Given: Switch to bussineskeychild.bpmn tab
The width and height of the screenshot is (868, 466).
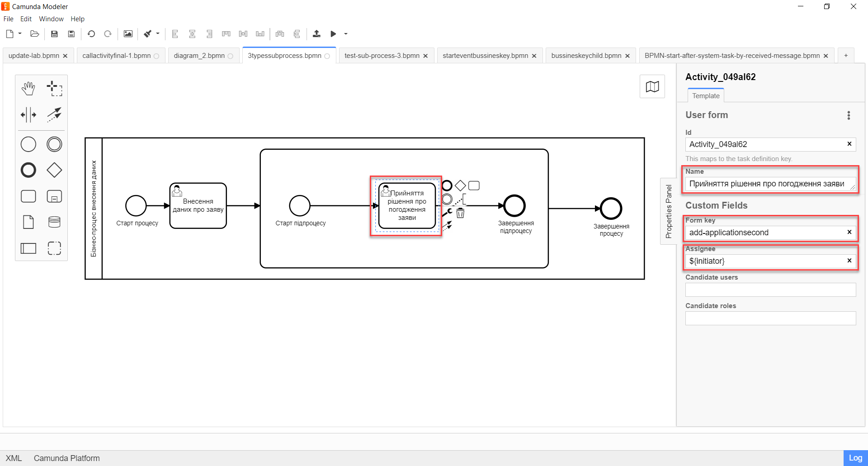Looking at the screenshot, I should pos(586,56).
